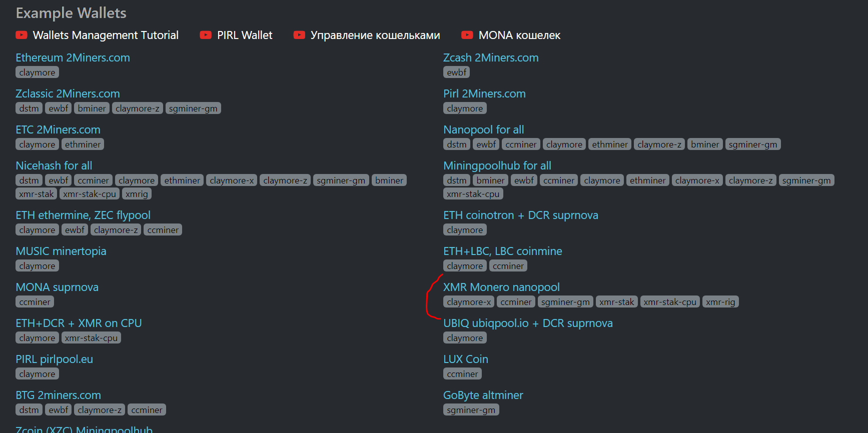Click the YouTube icon beside PIRL Wallet
868x433 pixels.
coord(206,35)
